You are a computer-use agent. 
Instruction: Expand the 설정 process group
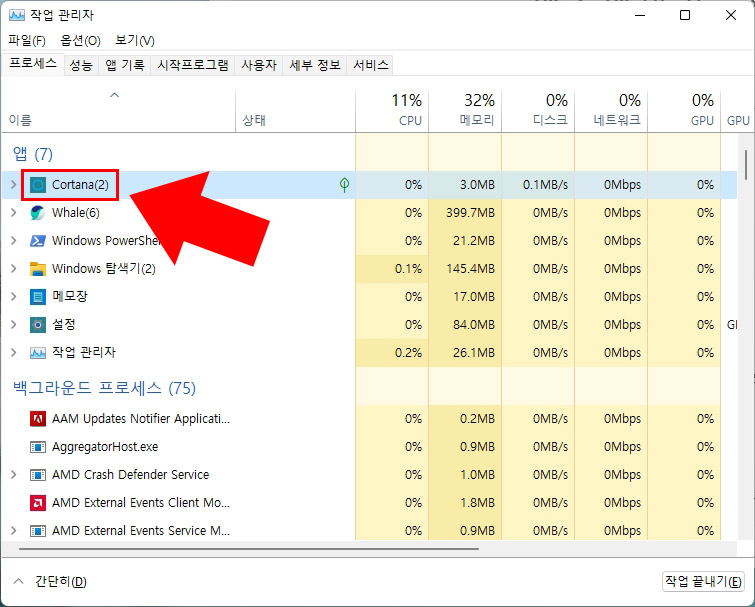coord(13,324)
